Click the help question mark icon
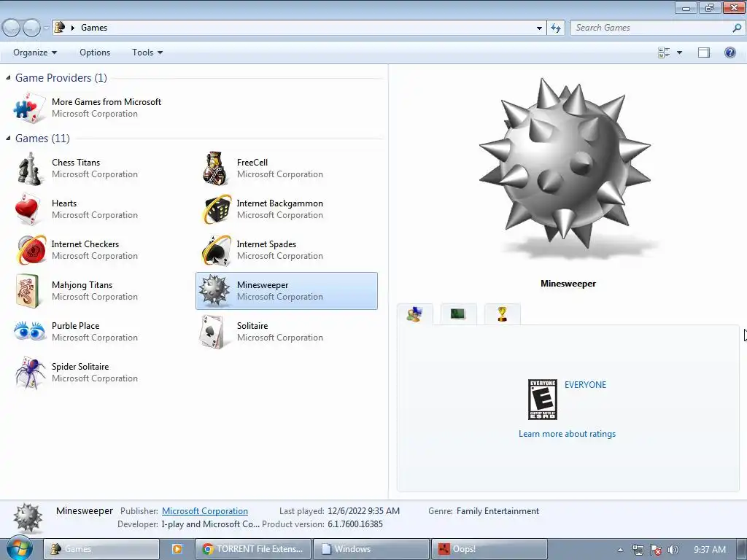 (729, 52)
